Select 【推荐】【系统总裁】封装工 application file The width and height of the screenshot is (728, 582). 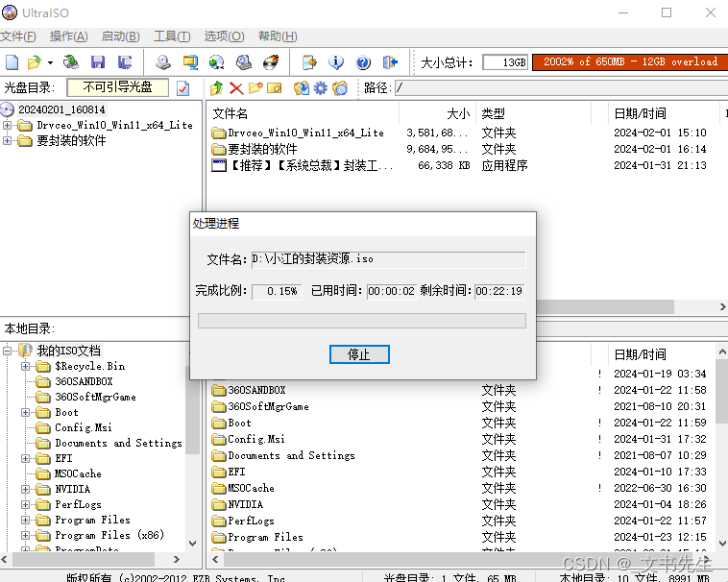pos(303,165)
